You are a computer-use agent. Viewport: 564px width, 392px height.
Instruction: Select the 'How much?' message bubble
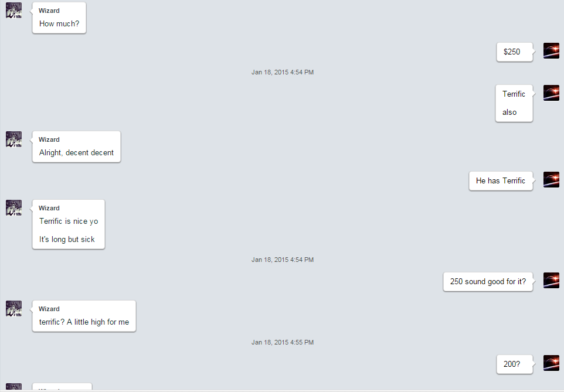tap(59, 18)
